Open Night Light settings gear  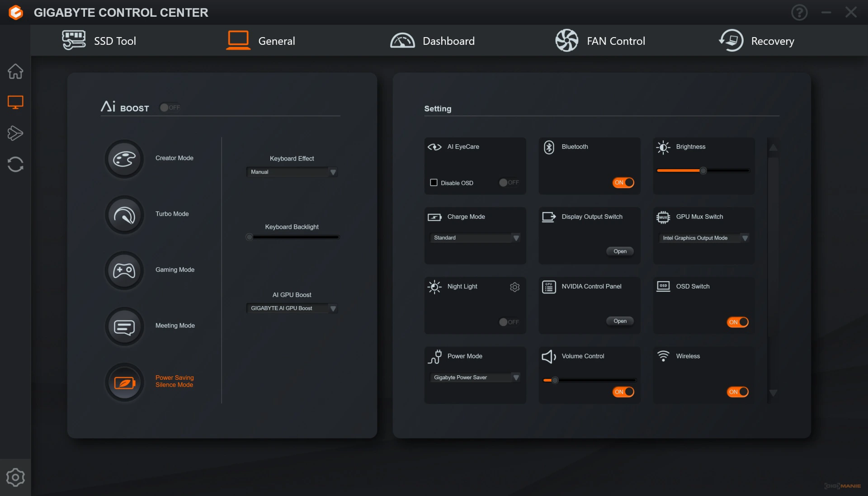click(x=514, y=287)
